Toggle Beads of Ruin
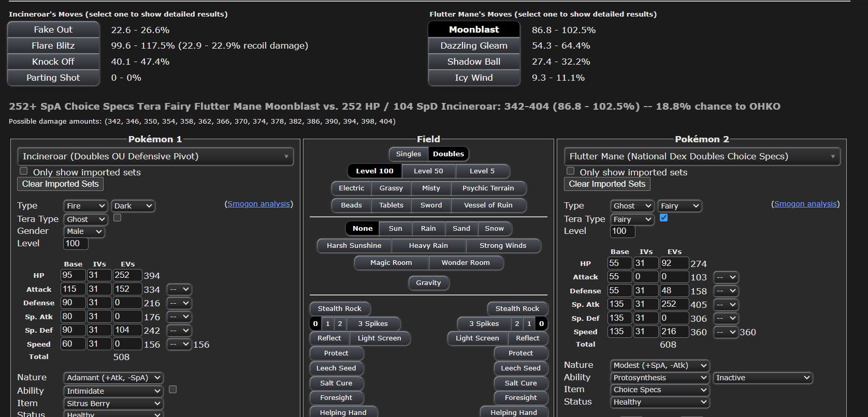This screenshot has width=868, height=417. [352, 205]
